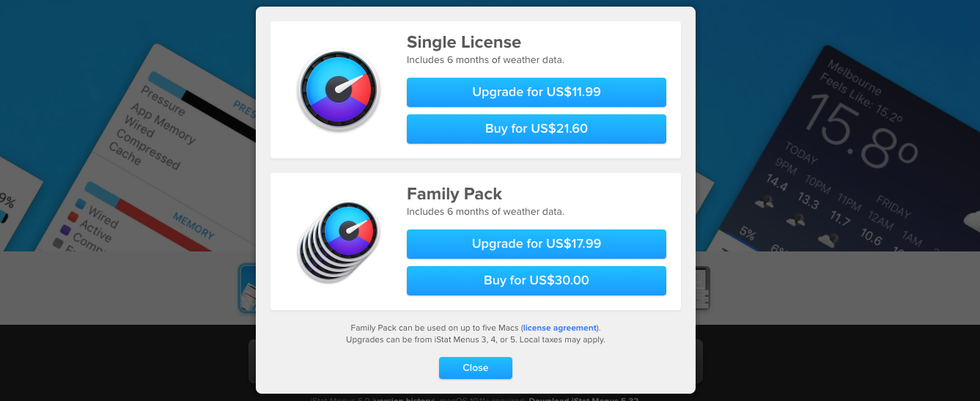Click the cloud icon under 9PM forecast

pos(765,201)
